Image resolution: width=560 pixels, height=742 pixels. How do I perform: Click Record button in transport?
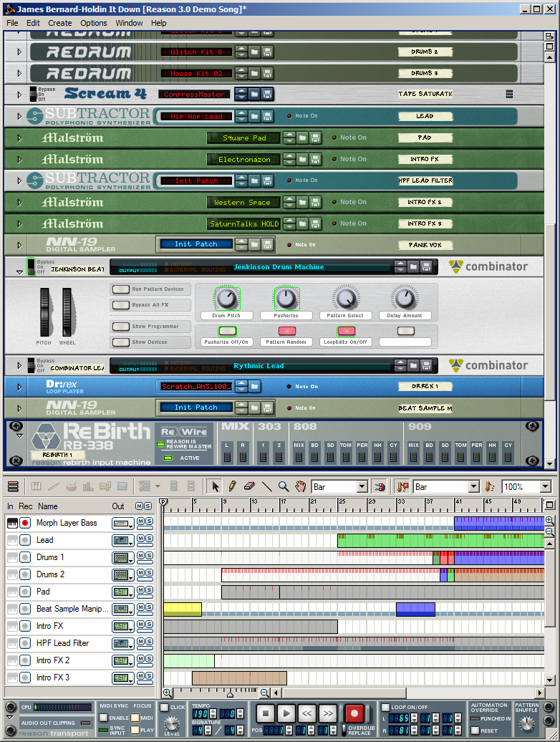click(354, 713)
